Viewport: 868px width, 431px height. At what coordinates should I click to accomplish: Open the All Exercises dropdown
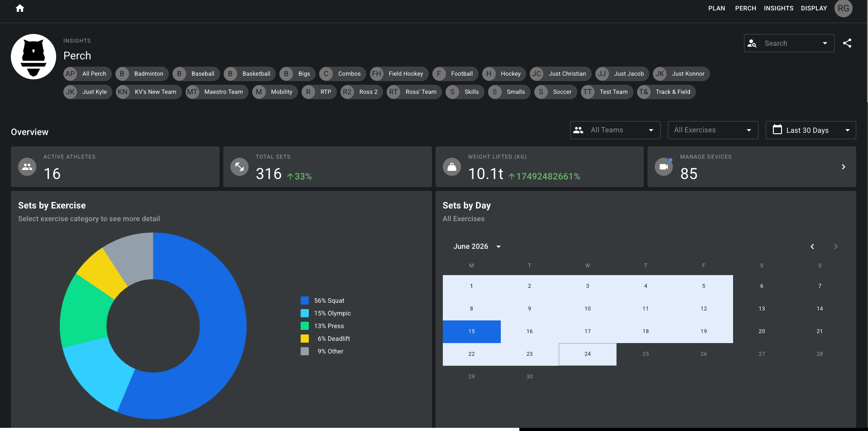tap(713, 130)
